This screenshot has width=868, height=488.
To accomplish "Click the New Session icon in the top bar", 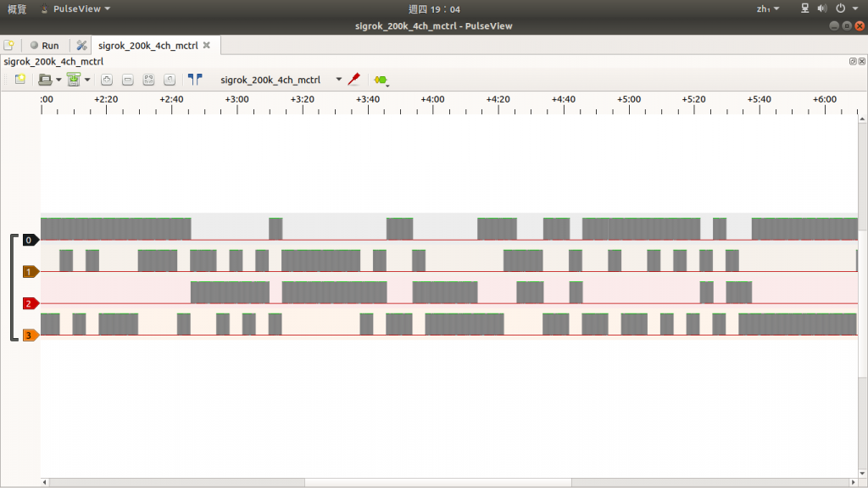I will [x=8, y=46].
